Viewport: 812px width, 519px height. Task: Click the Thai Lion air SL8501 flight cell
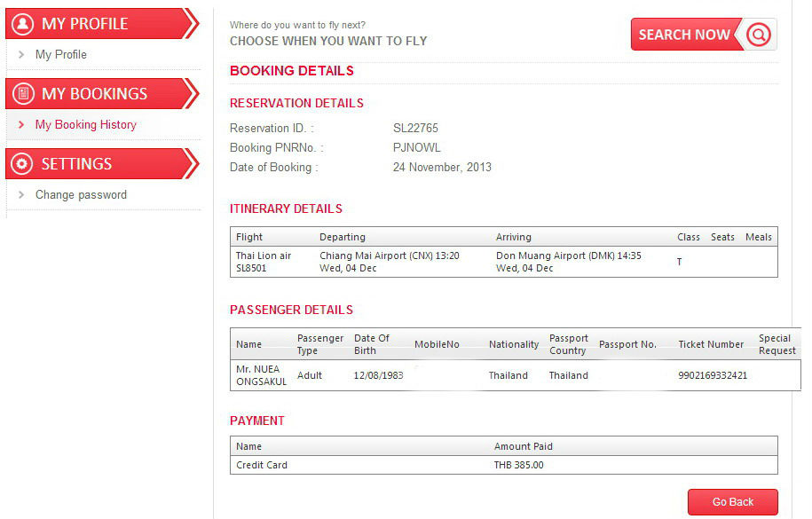pyautogui.click(x=263, y=262)
